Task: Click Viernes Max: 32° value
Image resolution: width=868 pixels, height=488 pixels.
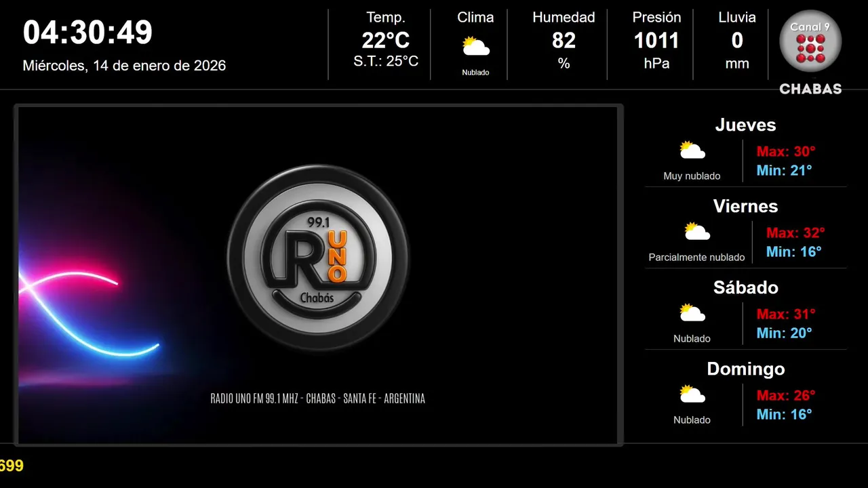Action: click(x=795, y=232)
